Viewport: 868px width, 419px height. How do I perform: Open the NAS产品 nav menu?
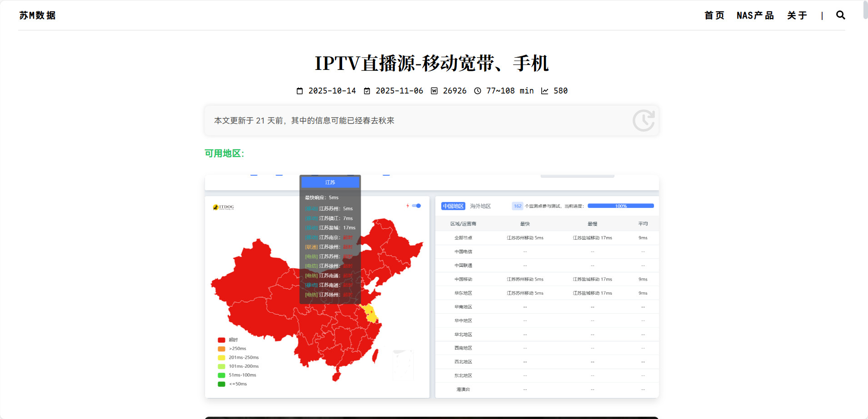click(x=755, y=15)
